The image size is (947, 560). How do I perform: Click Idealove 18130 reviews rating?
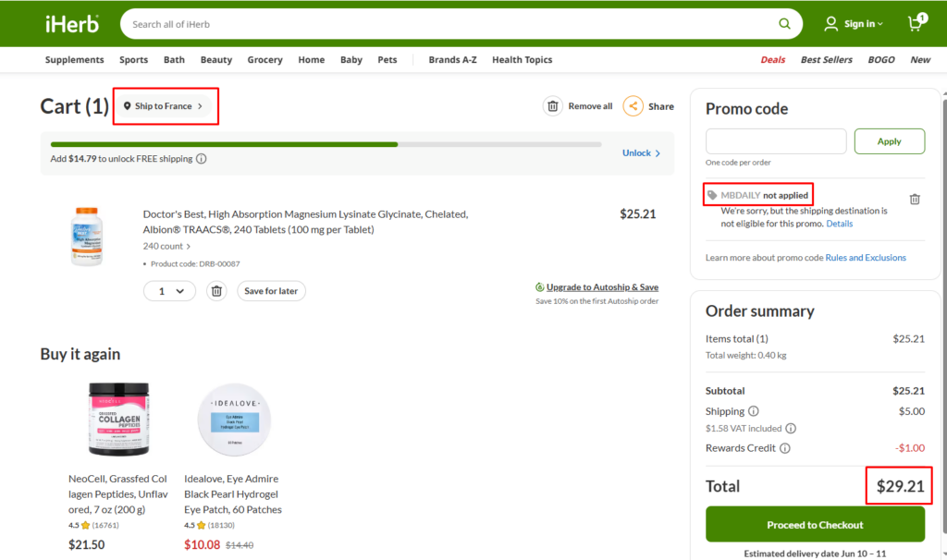tap(210, 526)
